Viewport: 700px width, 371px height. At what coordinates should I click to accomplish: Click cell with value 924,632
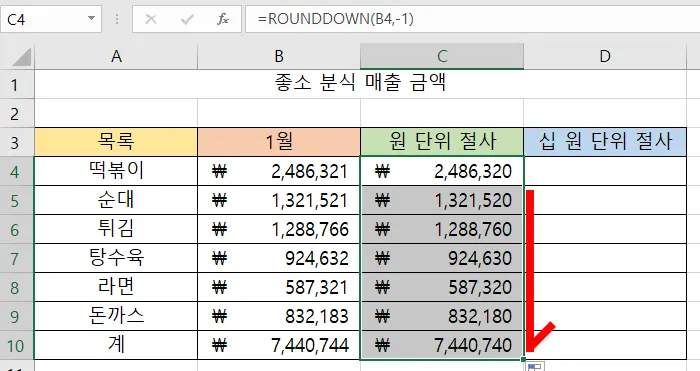pyautogui.click(x=279, y=258)
